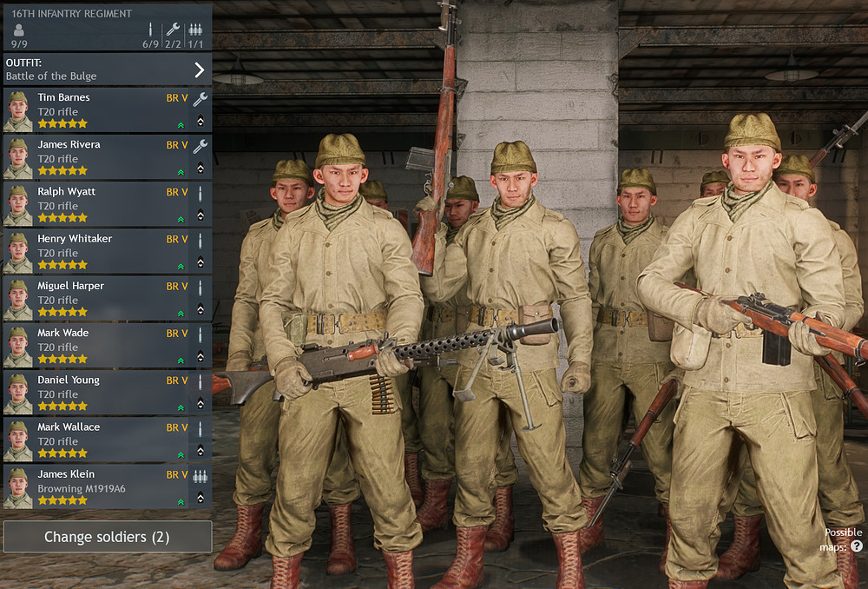Click the Browning M1919A6 weapon label
This screenshot has height=589, width=868.
click(x=82, y=489)
